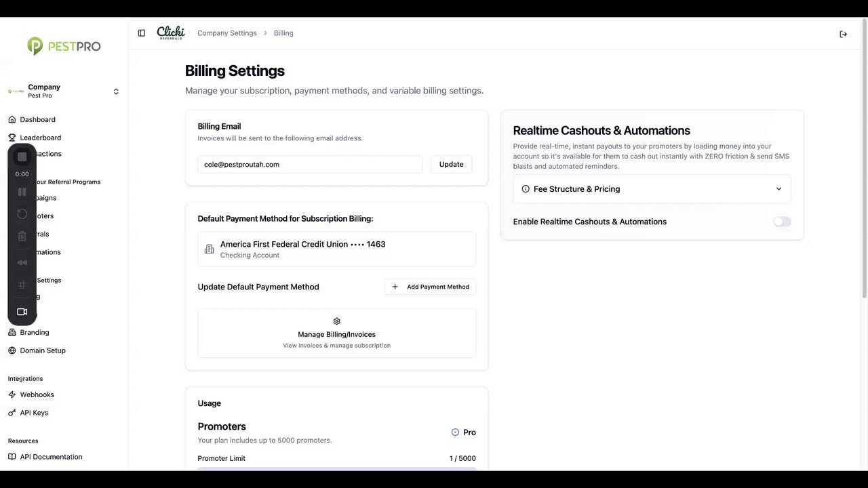Toggle the sidebar panel icon

[x=142, y=33]
